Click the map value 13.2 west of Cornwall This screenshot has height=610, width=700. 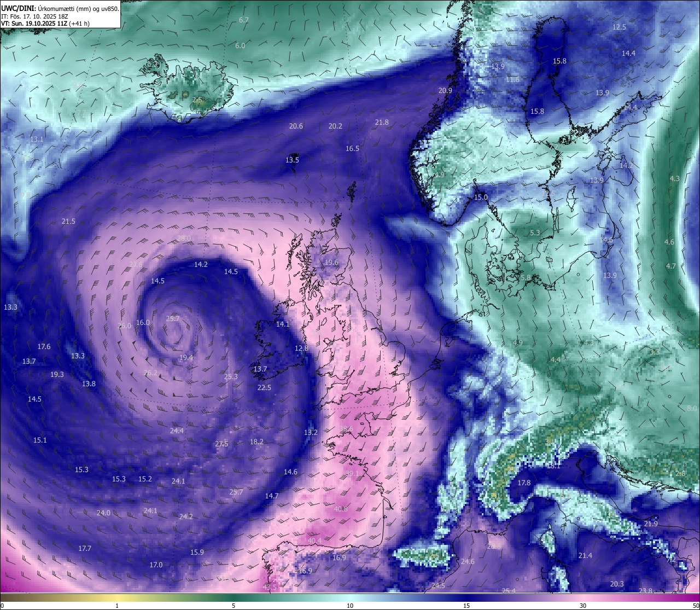coord(311,432)
